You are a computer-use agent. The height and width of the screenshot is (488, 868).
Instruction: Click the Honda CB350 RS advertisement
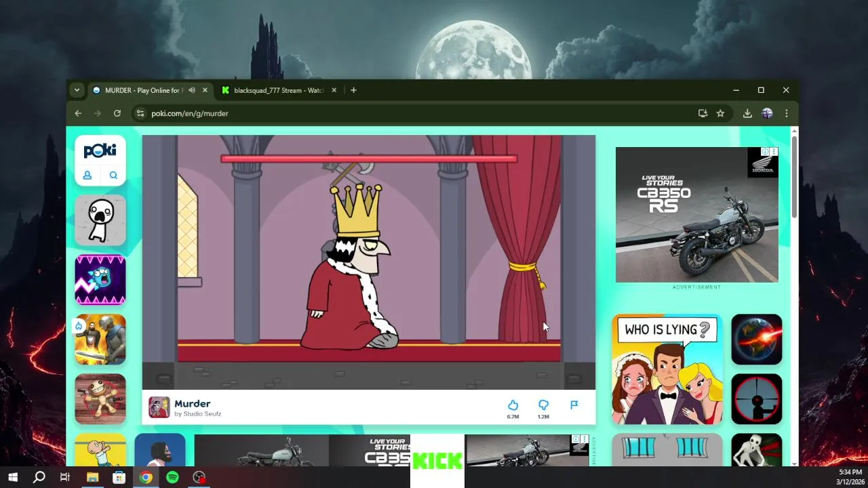(696, 214)
